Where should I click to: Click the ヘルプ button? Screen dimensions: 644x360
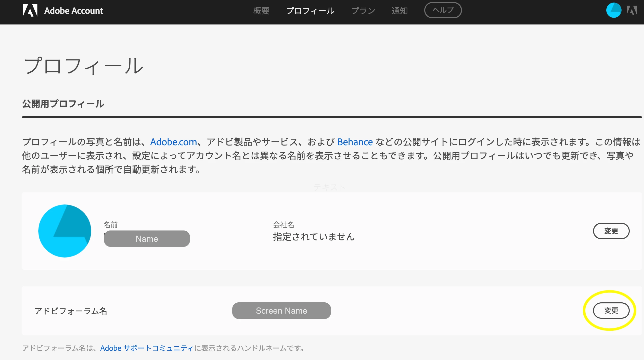443,10
